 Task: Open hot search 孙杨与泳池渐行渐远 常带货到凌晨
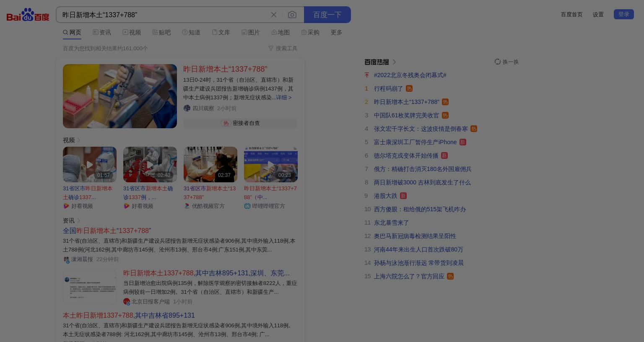pos(419,263)
